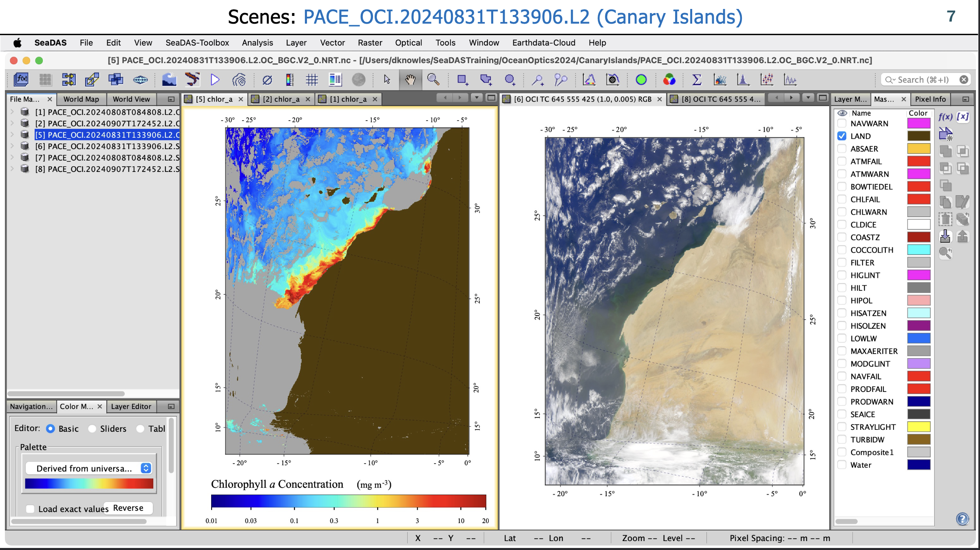
Task: Open the Apple menu
Action: (x=17, y=42)
